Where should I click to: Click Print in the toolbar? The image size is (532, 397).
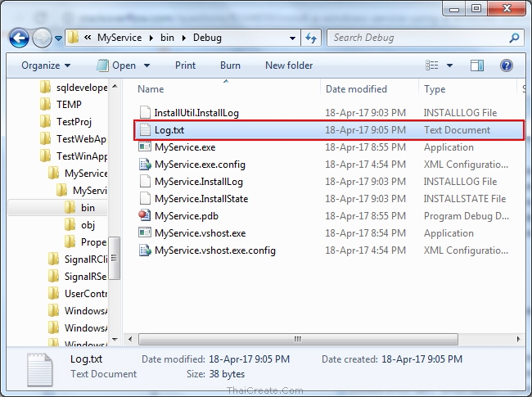click(185, 65)
